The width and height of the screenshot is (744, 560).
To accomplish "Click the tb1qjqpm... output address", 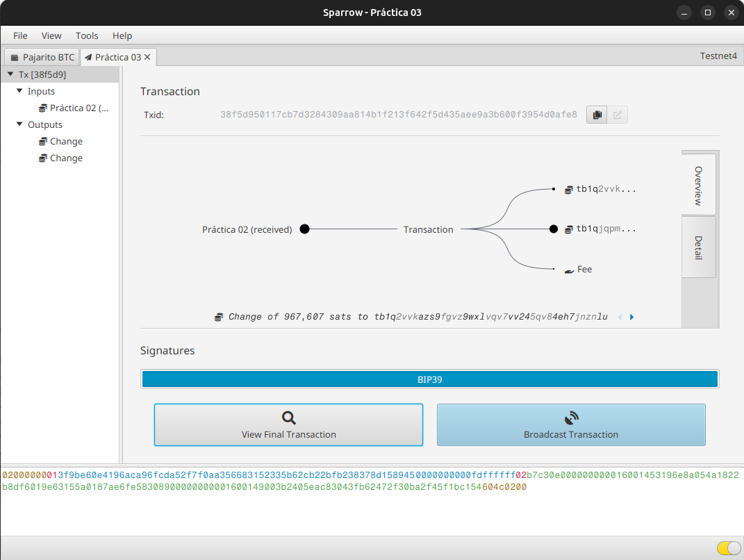I will pos(606,229).
